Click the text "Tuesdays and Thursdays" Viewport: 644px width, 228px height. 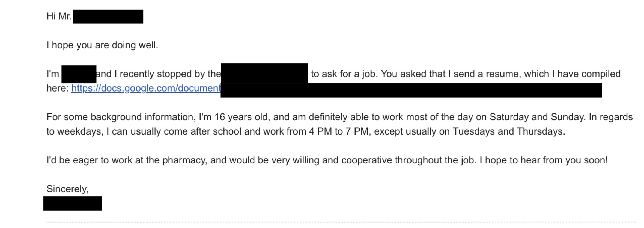pyautogui.click(x=508, y=131)
